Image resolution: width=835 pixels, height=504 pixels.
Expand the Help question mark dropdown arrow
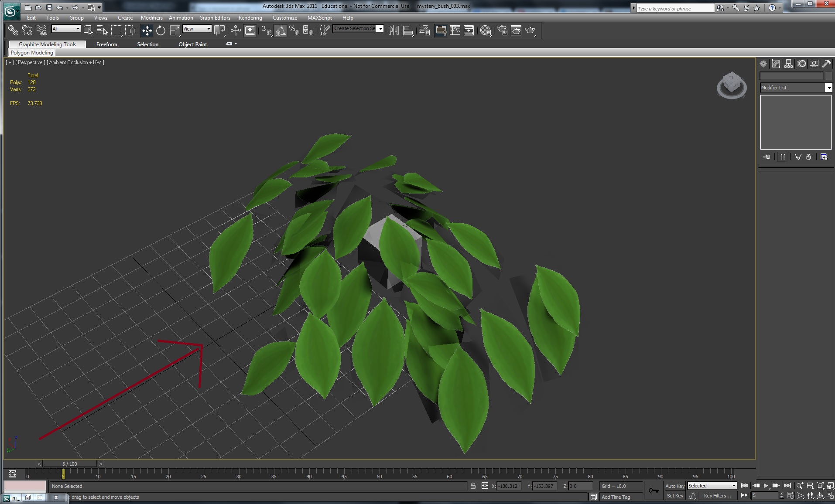780,8
